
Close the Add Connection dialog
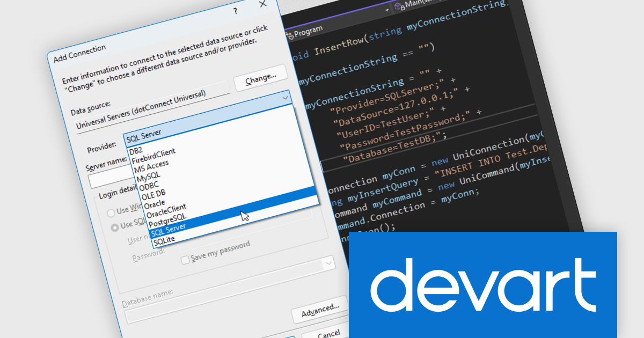click(262, 4)
